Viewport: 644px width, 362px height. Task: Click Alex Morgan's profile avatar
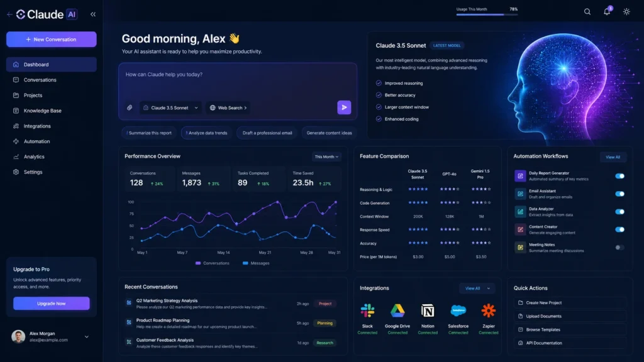coord(18,337)
